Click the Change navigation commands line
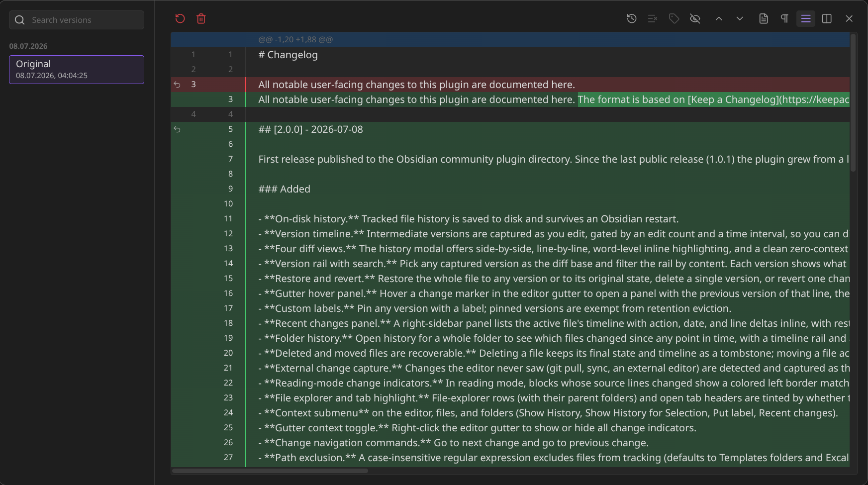 point(453,443)
